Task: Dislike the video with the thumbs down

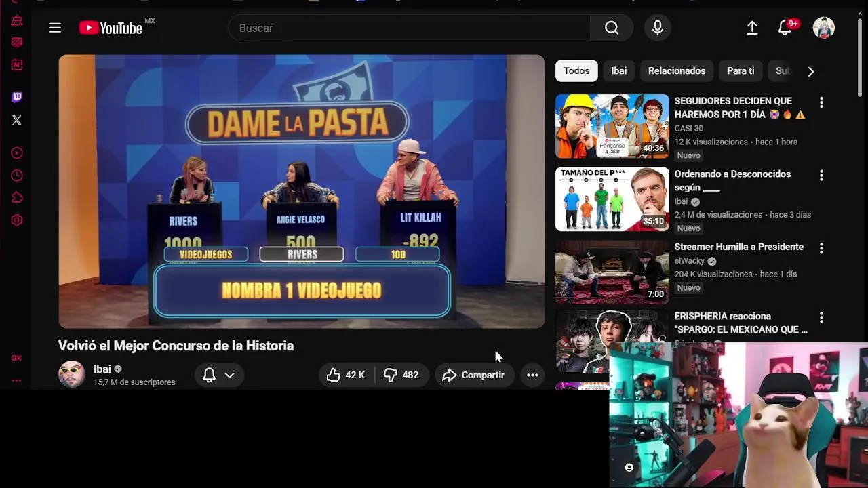Action: [x=391, y=375]
